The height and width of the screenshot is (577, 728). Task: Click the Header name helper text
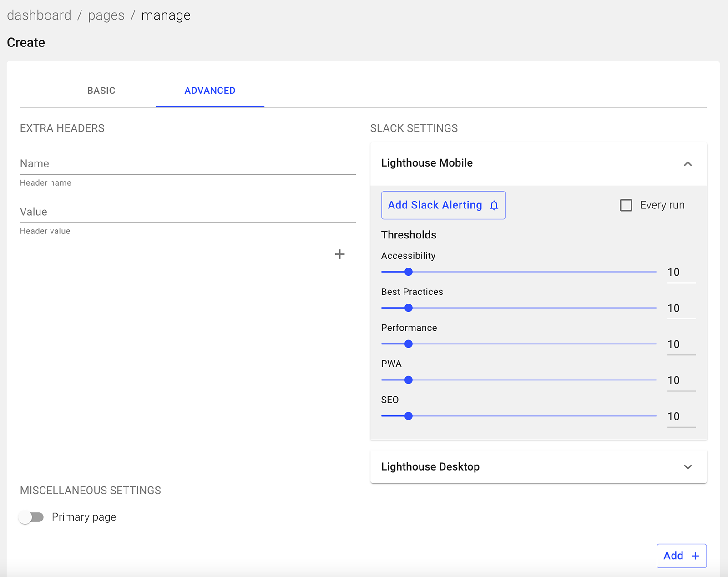45,183
